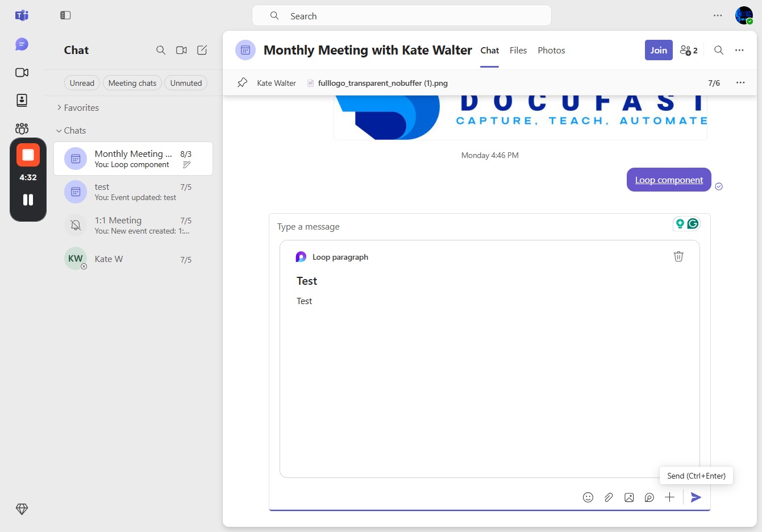Delete the Loop paragraph component
This screenshot has height=532, width=762.
[x=678, y=256]
